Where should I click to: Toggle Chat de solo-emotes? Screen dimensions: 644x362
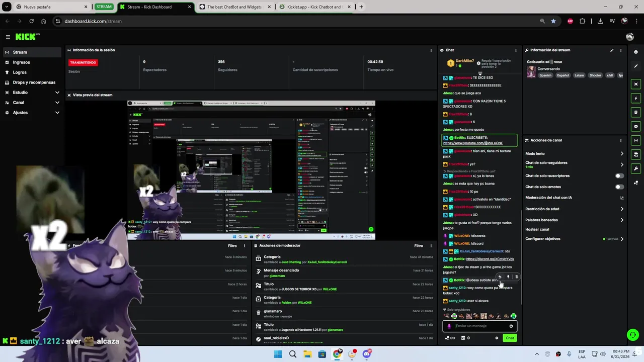[619, 187]
